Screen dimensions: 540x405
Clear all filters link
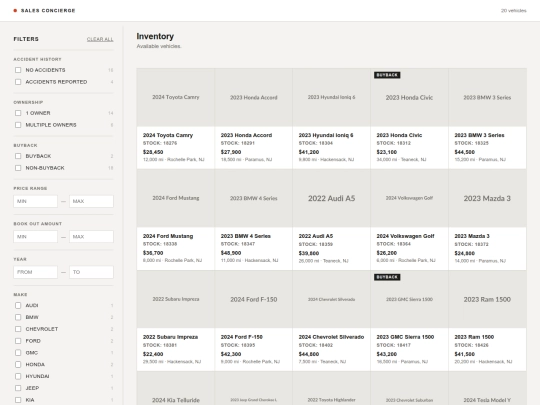[100, 39]
